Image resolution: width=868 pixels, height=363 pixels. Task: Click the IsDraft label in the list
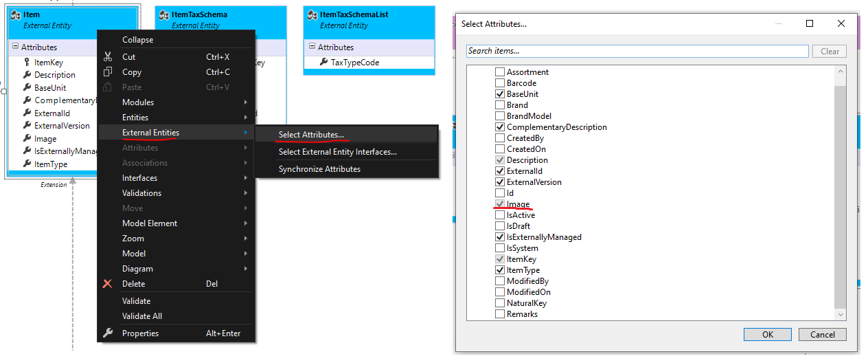pos(518,226)
